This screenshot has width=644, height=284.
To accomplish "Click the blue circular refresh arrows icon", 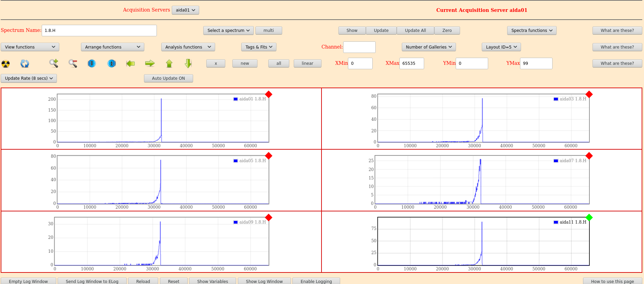I will pyautogui.click(x=25, y=63).
